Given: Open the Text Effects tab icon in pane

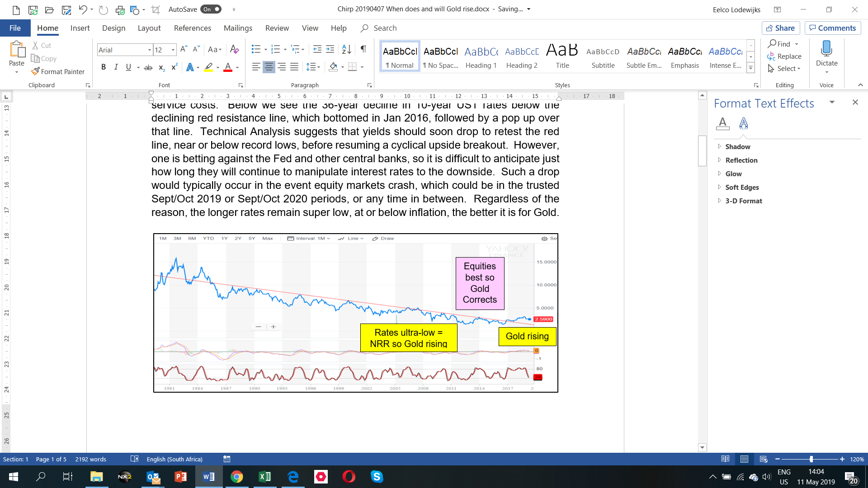Looking at the screenshot, I should coord(743,123).
